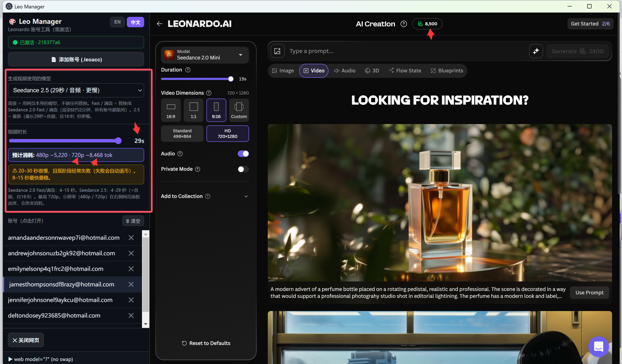The image size is (622, 364).
Task: Open the AI Creation help question mark
Action: [404, 24]
